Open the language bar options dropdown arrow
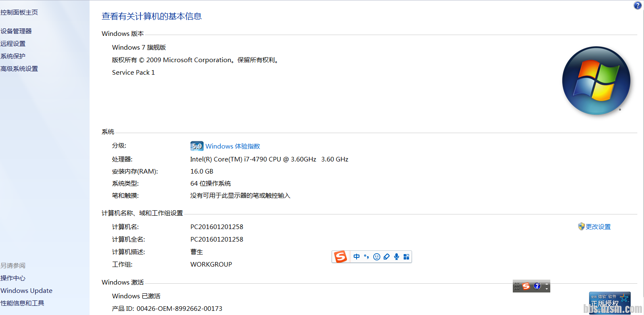644x315 pixels. [547, 289]
